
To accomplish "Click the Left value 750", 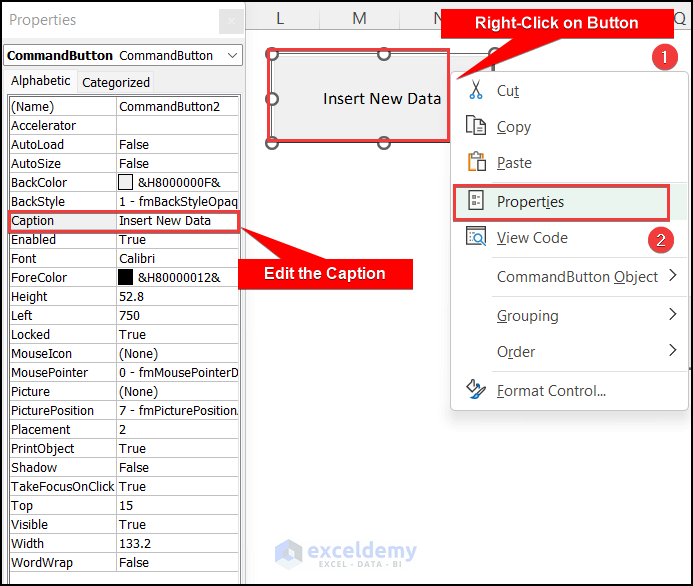I will tap(178, 316).
